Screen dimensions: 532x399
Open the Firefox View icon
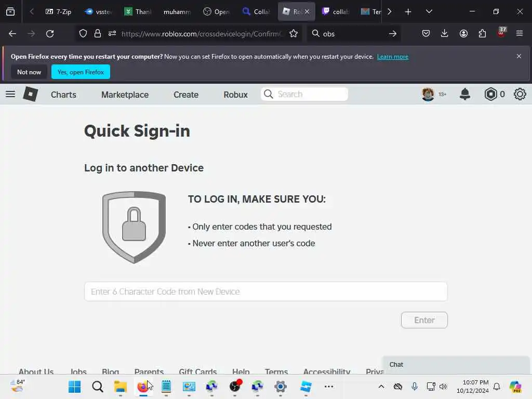[x=10, y=12]
